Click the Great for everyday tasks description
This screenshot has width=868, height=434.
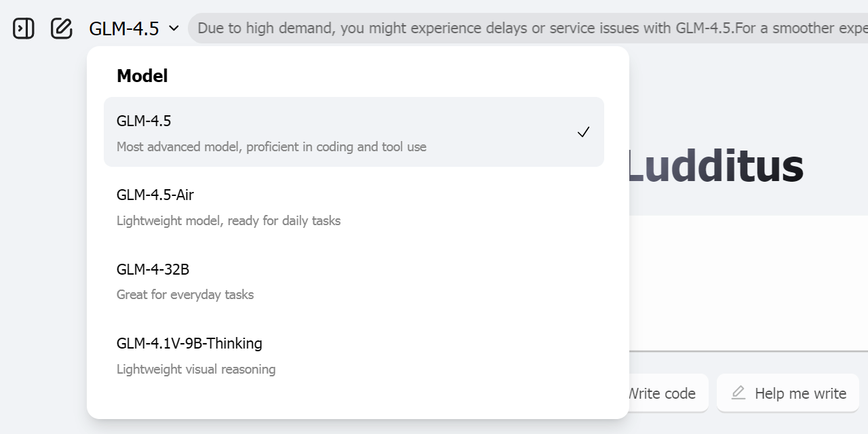(x=185, y=295)
